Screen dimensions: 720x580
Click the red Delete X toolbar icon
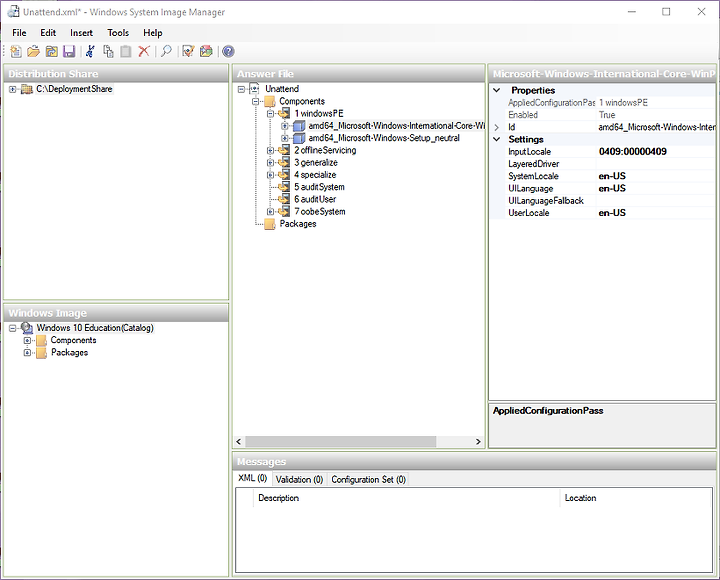point(144,51)
